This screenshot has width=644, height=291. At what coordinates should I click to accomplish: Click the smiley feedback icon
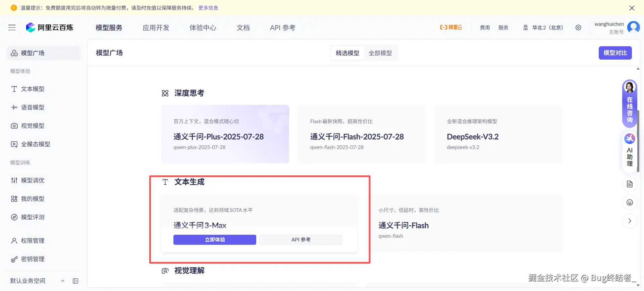630,203
